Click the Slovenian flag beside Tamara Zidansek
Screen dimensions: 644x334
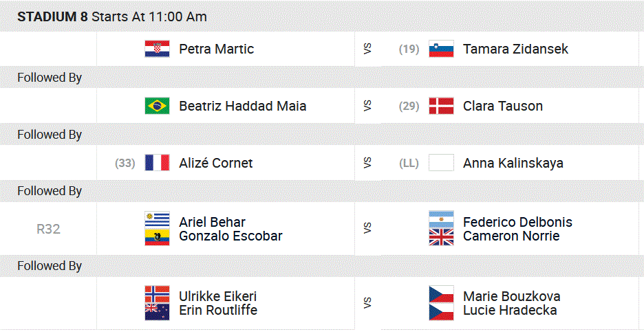[441, 49]
